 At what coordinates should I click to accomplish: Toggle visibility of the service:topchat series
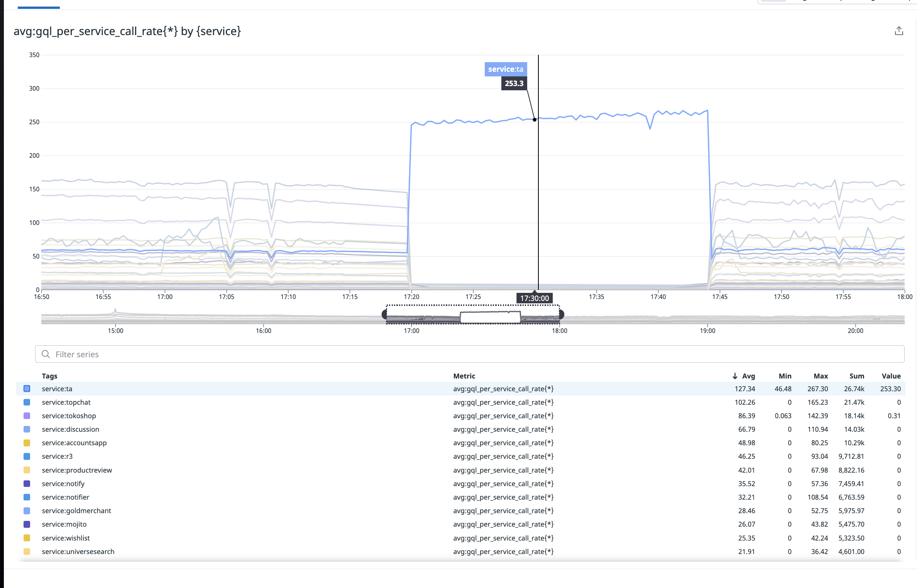coord(27,402)
